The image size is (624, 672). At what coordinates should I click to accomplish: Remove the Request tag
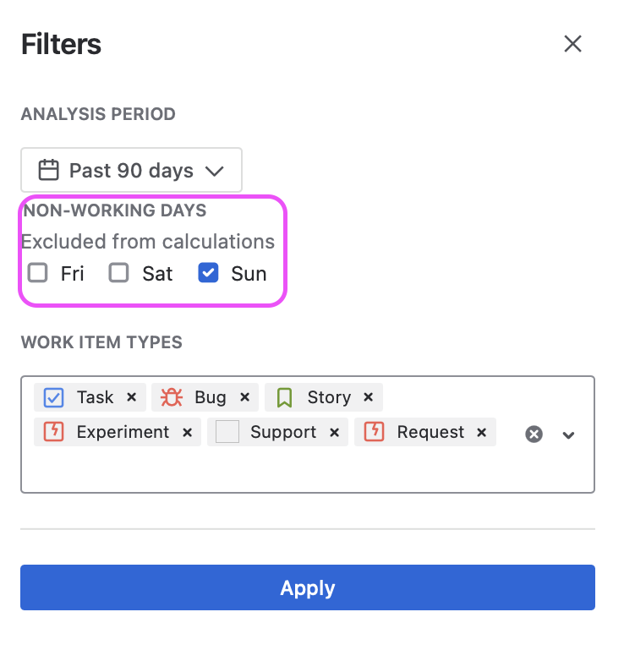tap(482, 433)
